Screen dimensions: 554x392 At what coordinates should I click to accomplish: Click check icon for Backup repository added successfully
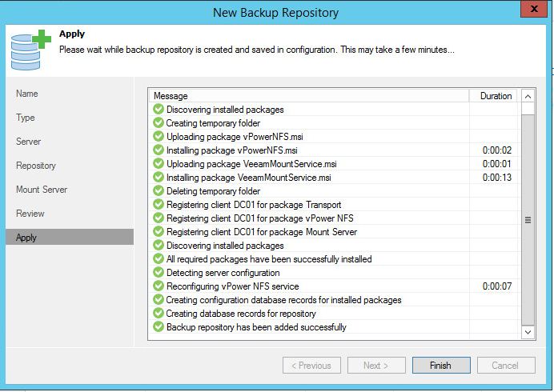(158, 327)
